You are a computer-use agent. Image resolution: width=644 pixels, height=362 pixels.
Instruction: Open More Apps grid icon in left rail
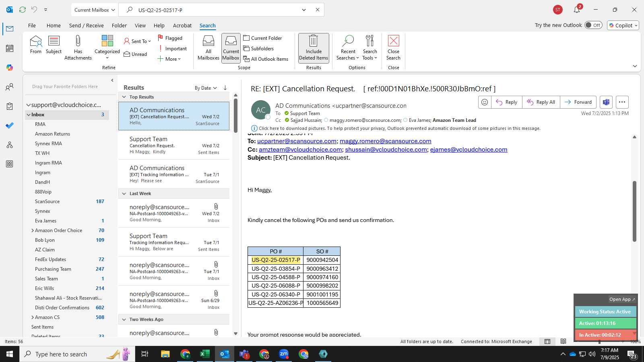tap(10, 164)
